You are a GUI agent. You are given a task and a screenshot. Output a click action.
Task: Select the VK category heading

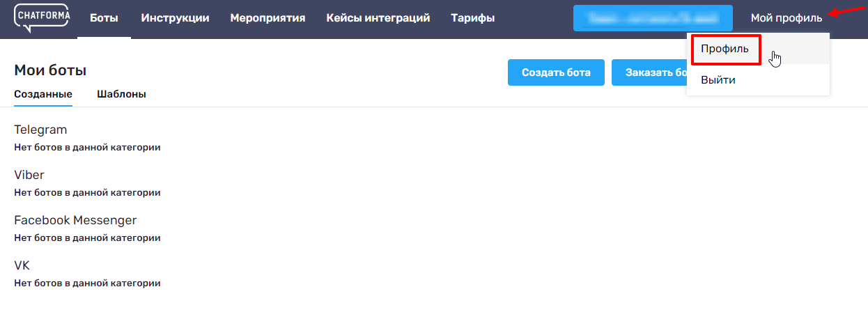[x=22, y=265]
